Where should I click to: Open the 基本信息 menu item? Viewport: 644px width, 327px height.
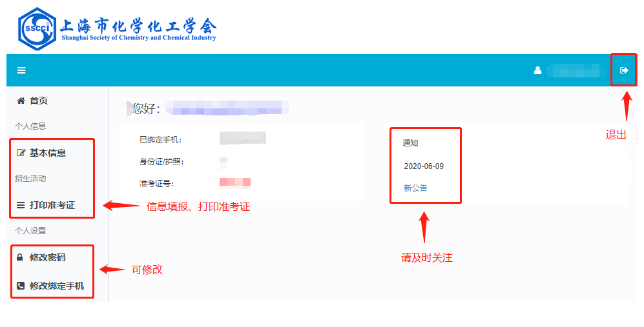click(48, 153)
